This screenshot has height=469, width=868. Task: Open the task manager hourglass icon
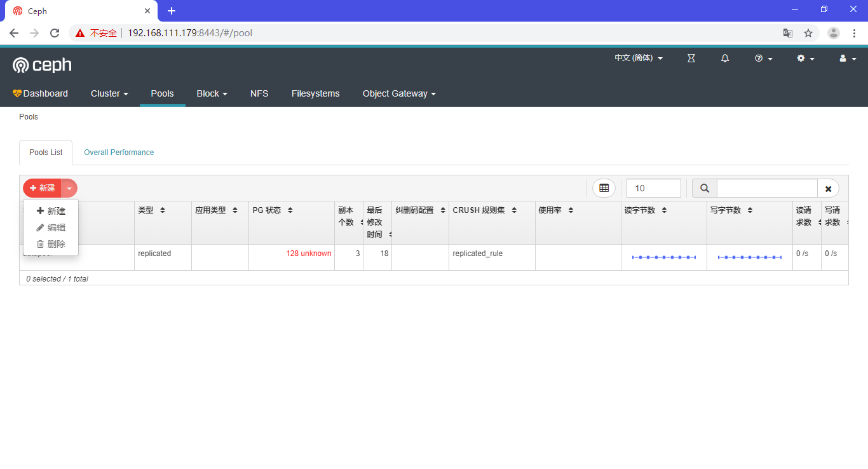click(x=691, y=58)
